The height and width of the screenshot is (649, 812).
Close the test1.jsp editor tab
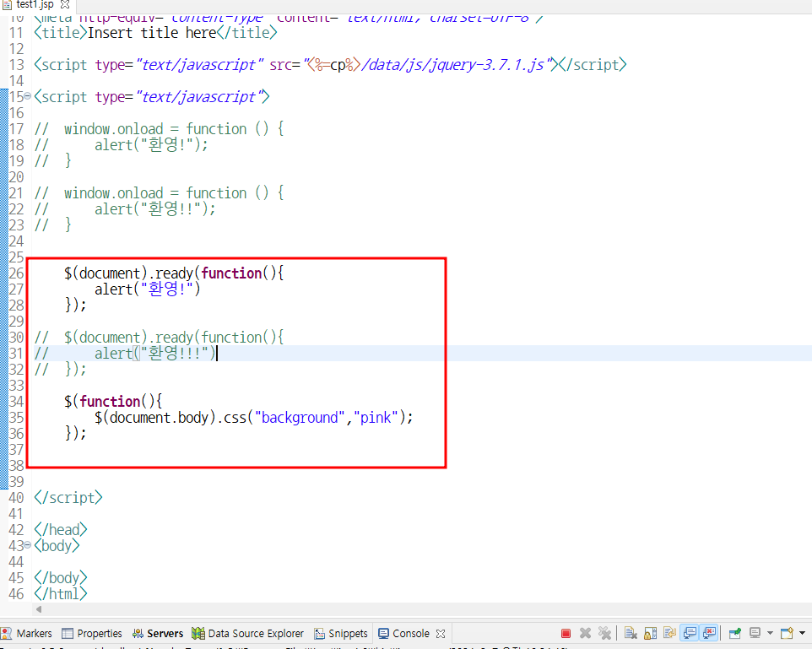click(65, 5)
